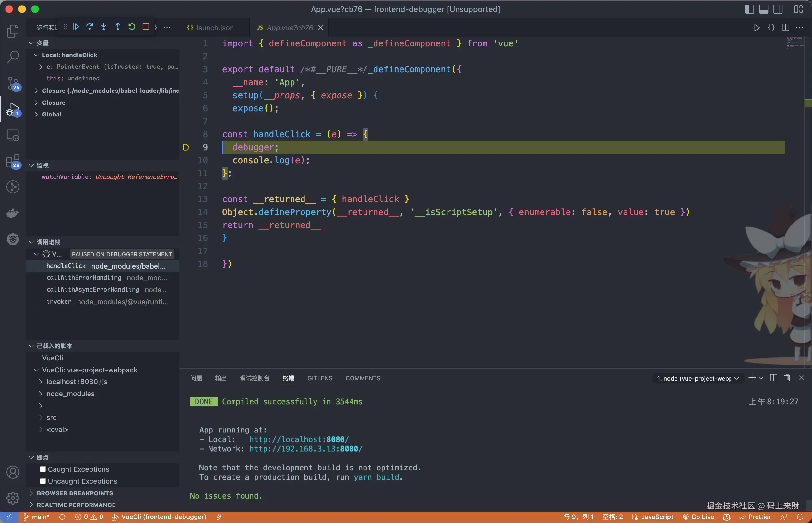Enable Uncaught Exceptions breakpoint checkbox
812x523 pixels.
(43, 481)
